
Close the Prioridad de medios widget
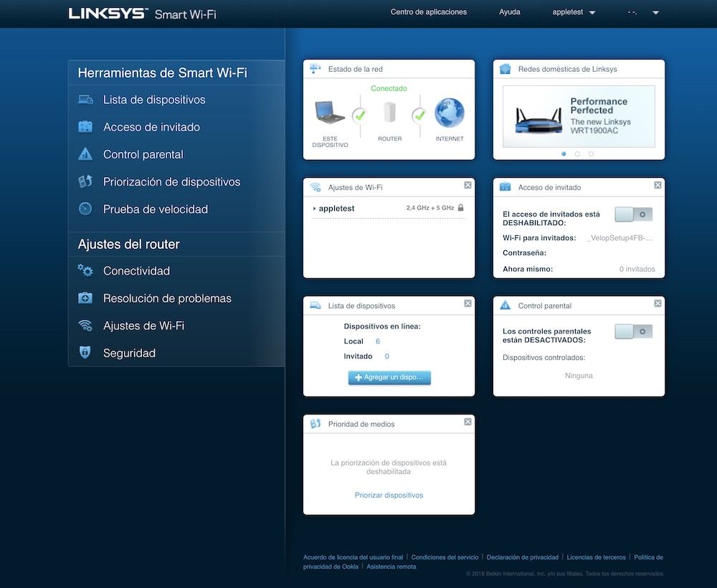[x=467, y=422]
